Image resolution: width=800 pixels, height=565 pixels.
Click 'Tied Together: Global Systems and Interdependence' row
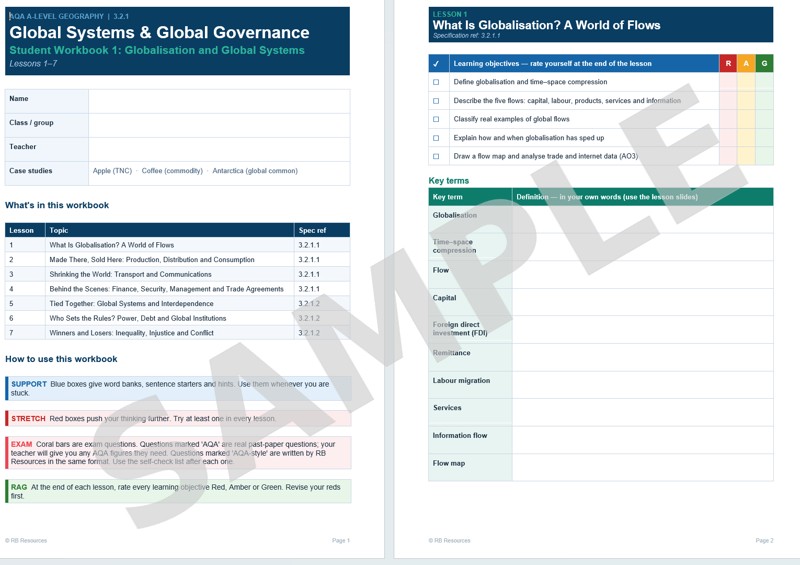178,304
